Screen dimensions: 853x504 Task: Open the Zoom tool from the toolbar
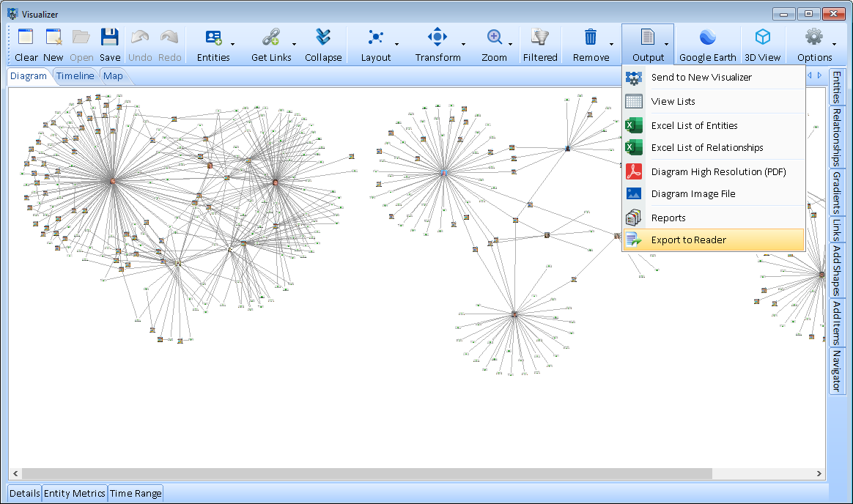(x=495, y=37)
